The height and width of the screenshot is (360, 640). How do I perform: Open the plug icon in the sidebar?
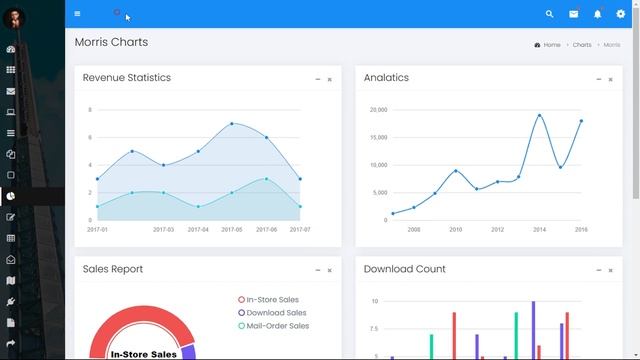tap(11, 302)
